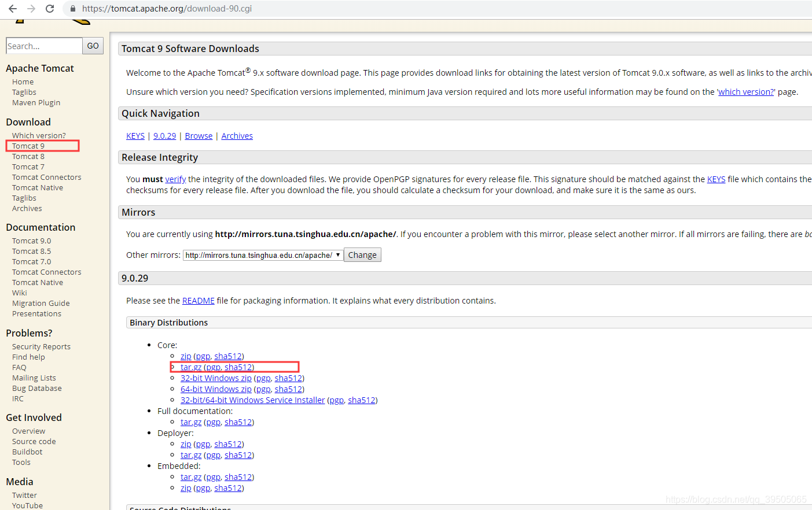Open sha512 for 64-bit Windows zip

(x=288, y=389)
